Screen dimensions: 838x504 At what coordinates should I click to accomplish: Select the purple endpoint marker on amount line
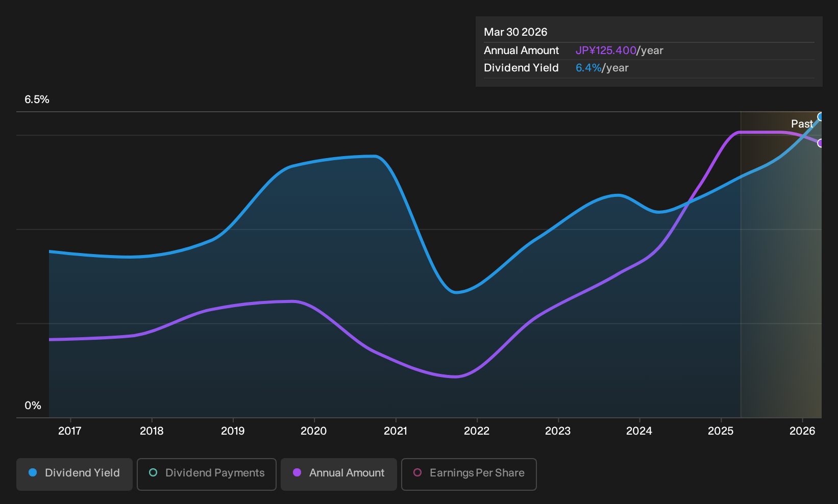tap(821, 143)
